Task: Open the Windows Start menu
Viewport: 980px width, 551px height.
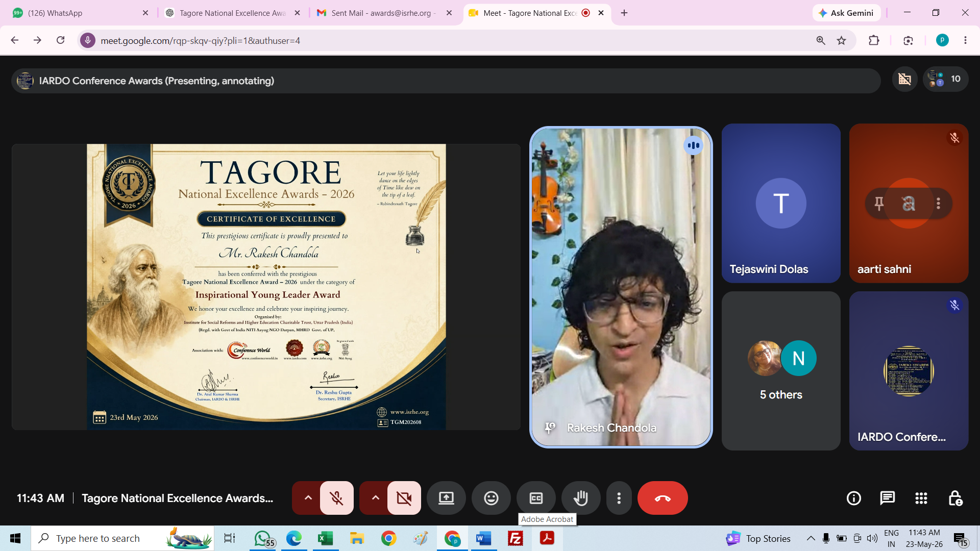Action: [15, 538]
